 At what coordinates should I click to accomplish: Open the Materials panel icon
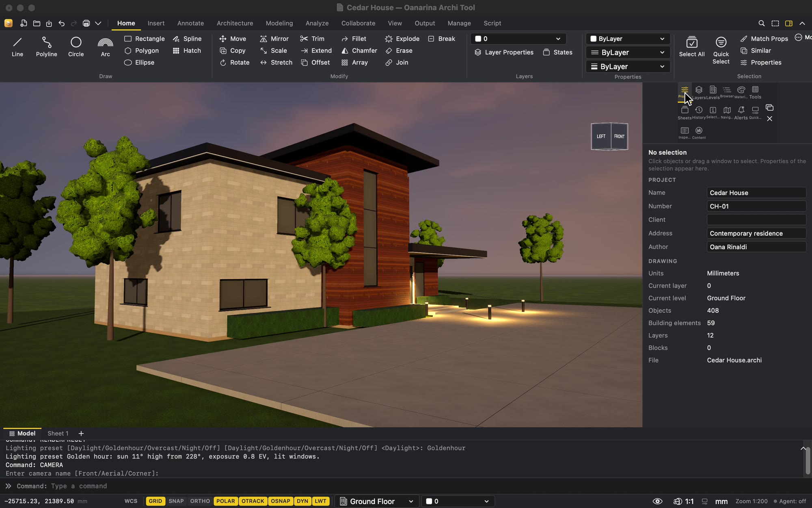pos(741,92)
